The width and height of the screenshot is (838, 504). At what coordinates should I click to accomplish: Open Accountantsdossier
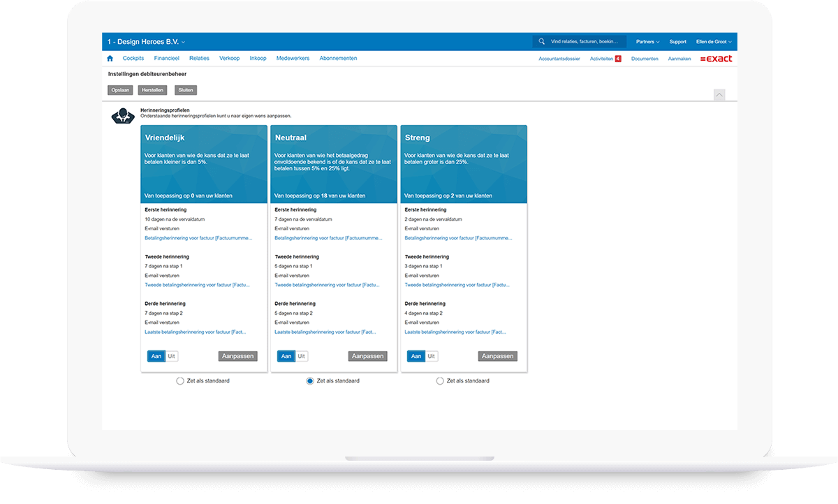[559, 59]
